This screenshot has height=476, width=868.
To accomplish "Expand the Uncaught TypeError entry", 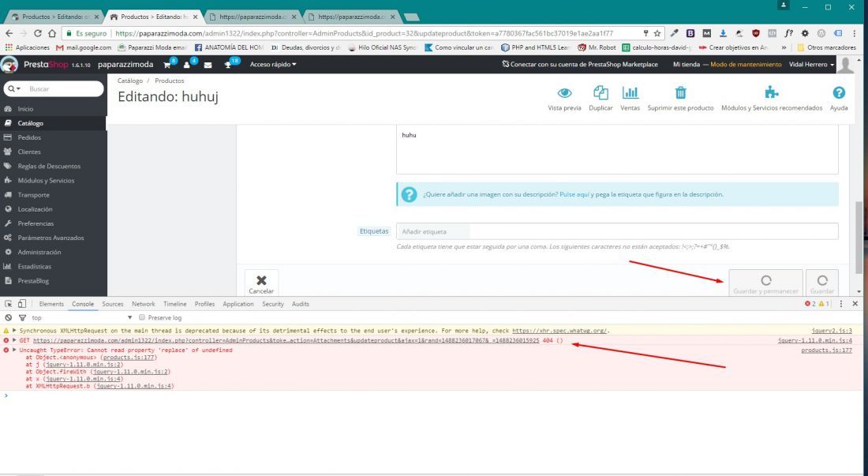I will (x=14, y=350).
